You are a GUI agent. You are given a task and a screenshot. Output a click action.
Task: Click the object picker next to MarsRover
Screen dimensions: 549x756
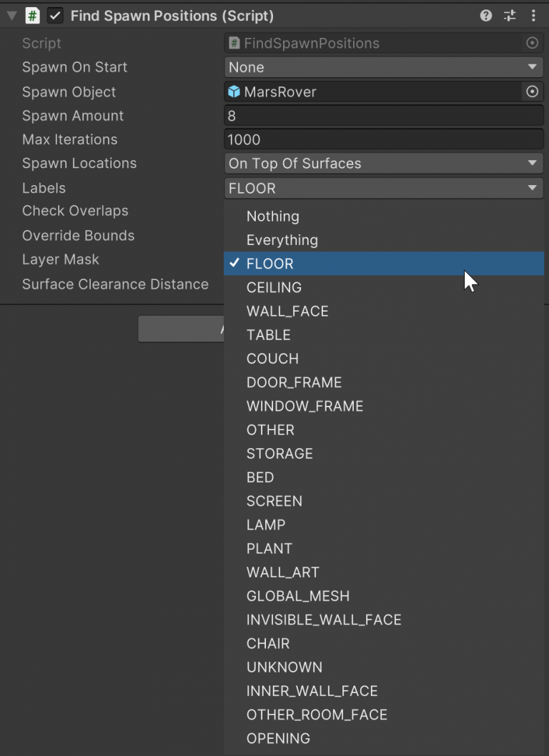pyautogui.click(x=532, y=91)
